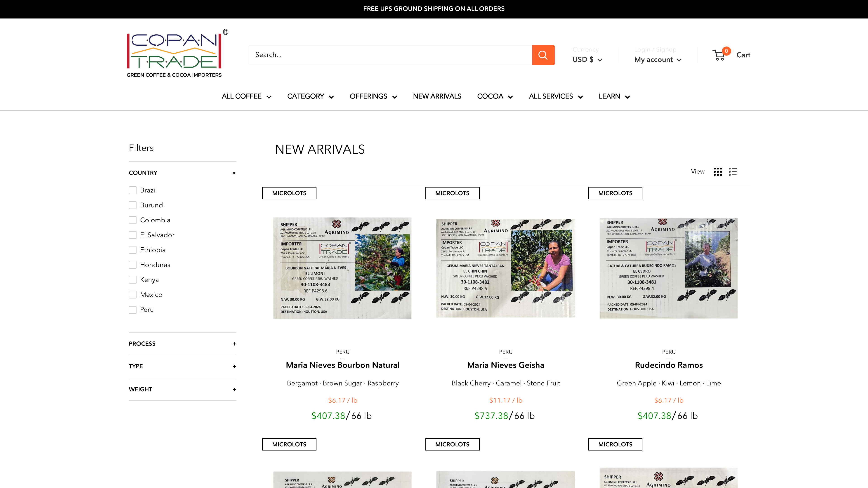Switch to grid view layout icon
This screenshot has width=868, height=488.
click(718, 172)
